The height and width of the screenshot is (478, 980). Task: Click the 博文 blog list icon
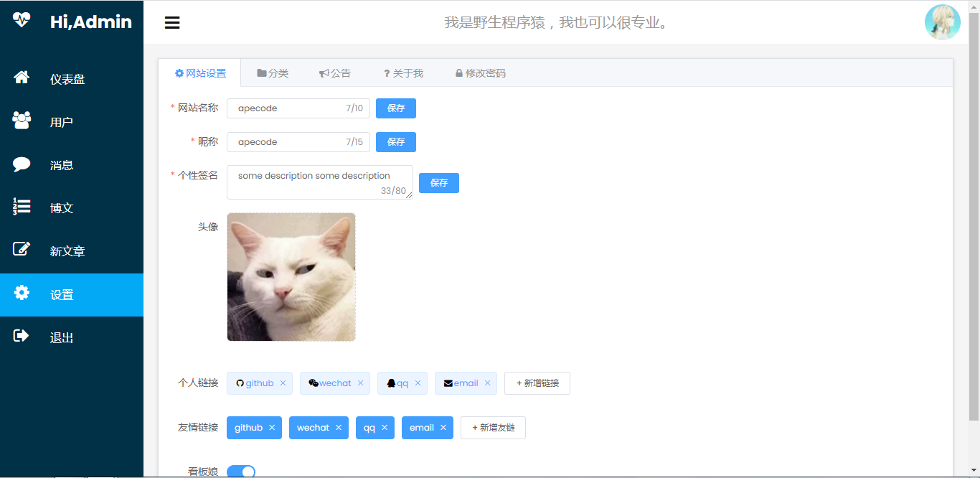[x=22, y=207]
